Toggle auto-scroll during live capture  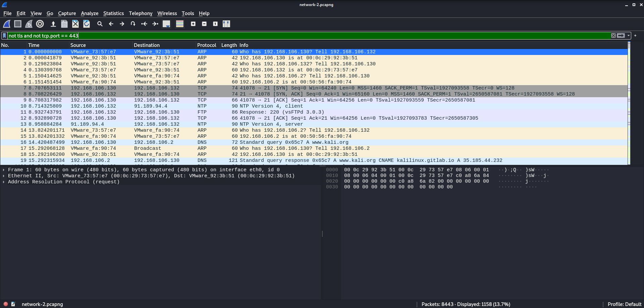coord(166,24)
